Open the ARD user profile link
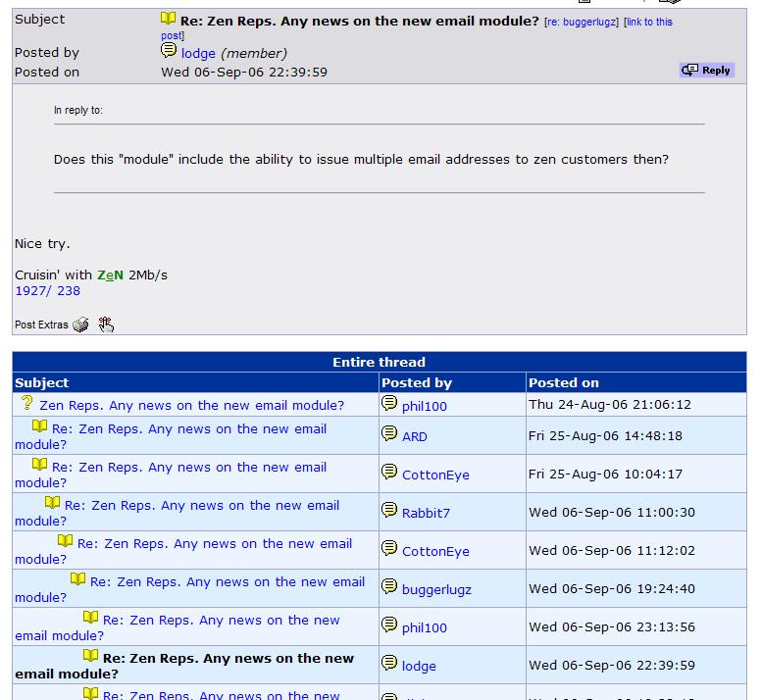762x700 pixels. [x=415, y=436]
